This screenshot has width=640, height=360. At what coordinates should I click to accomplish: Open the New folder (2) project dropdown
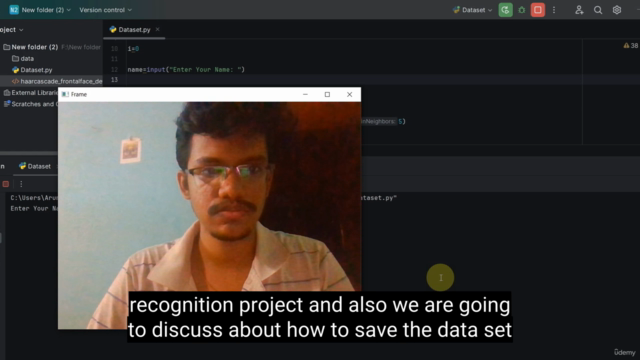click(x=46, y=10)
